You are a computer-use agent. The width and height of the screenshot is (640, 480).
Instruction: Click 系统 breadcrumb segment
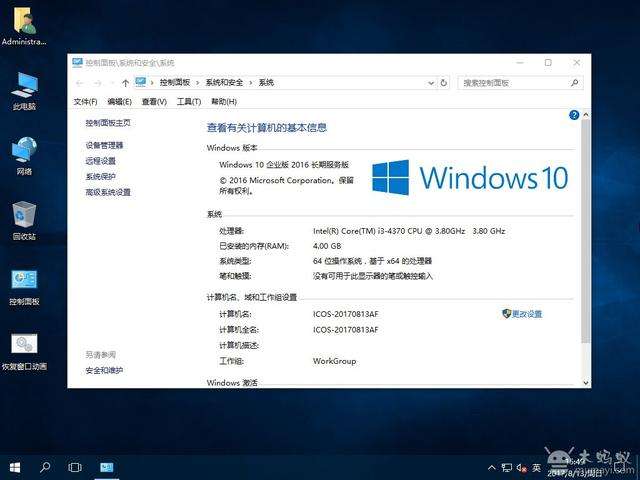266,82
